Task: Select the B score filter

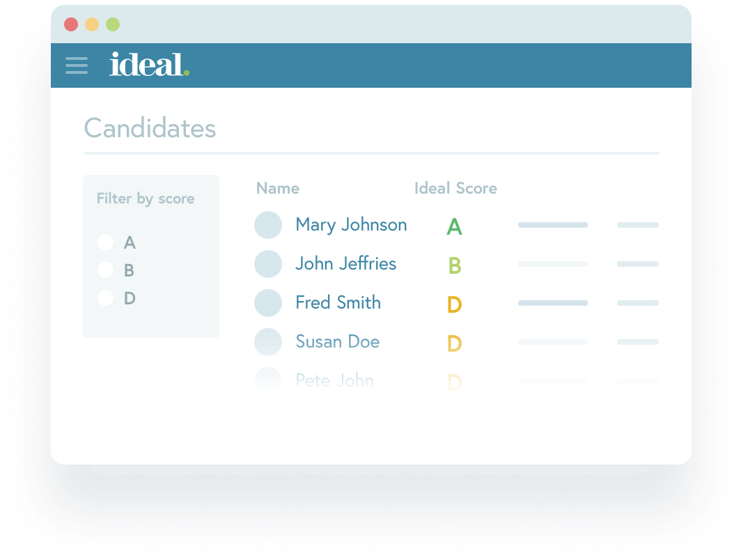Action: [x=106, y=270]
